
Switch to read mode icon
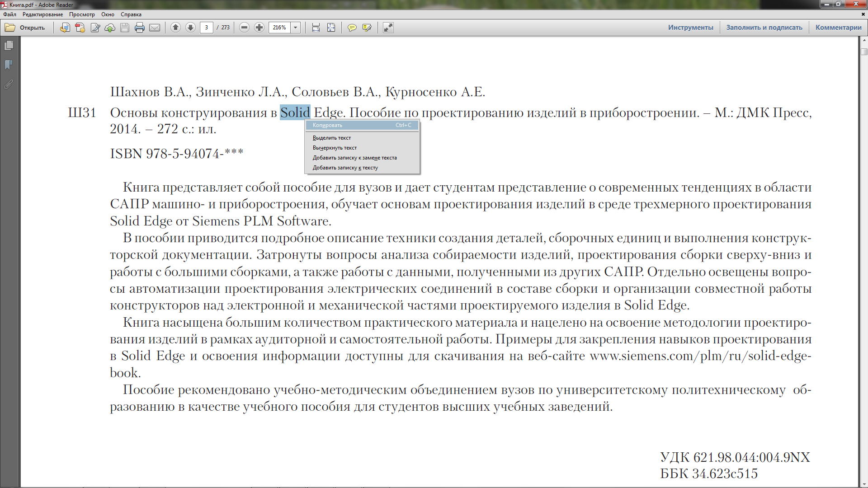coord(388,28)
